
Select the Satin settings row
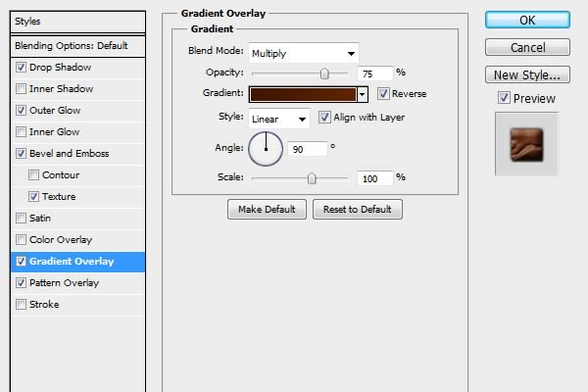[78, 219]
